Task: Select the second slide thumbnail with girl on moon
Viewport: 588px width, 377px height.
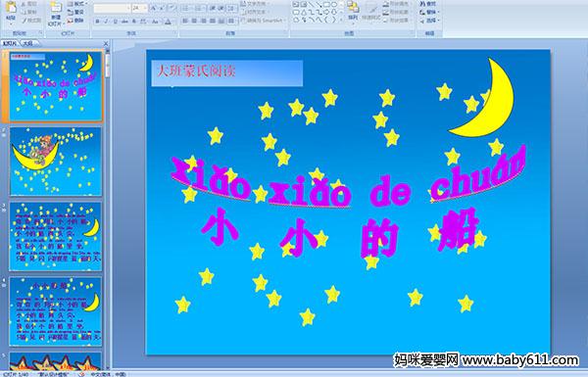Action: coord(56,162)
